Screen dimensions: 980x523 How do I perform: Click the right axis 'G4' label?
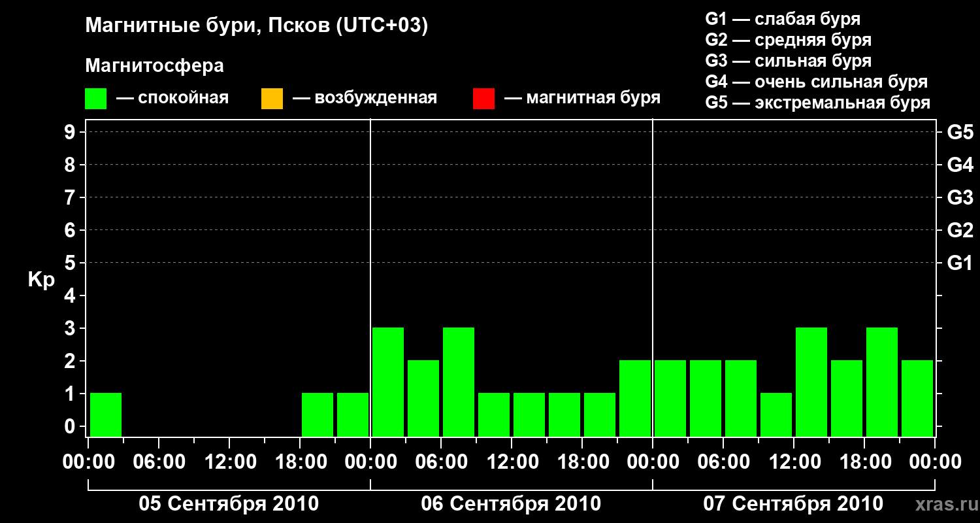point(960,165)
